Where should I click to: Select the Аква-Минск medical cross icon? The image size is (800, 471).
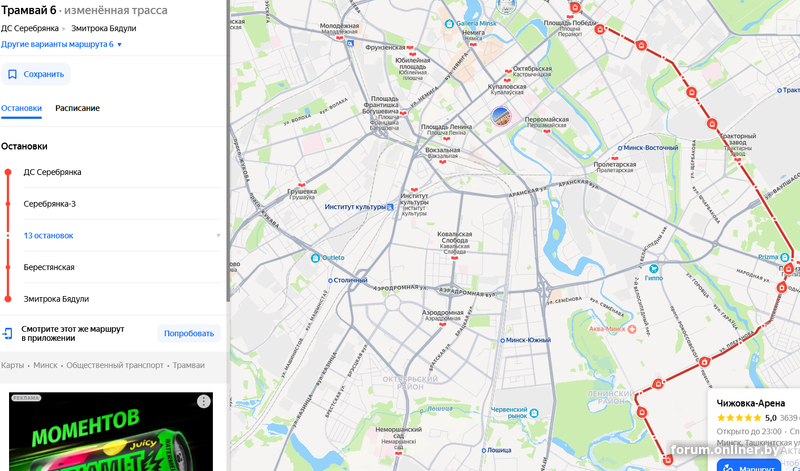(633, 329)
